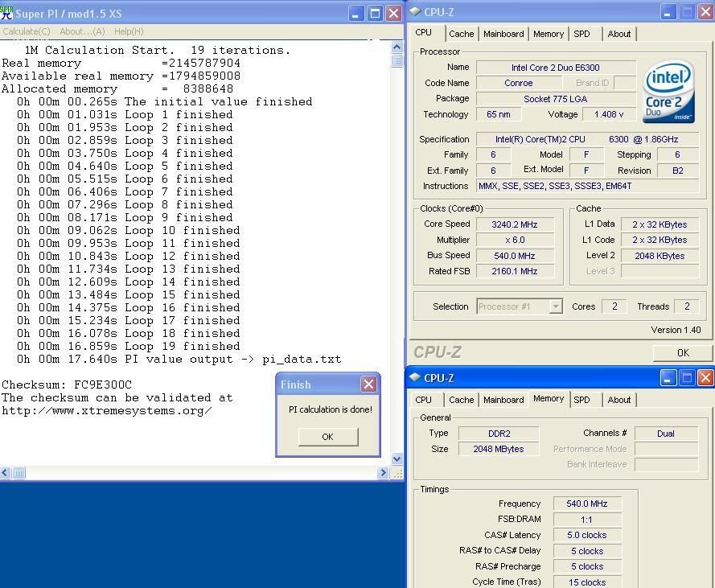Click the Package value Socket 775 LGA
Screen dimensions: 715x588
[x=556, y=98]
